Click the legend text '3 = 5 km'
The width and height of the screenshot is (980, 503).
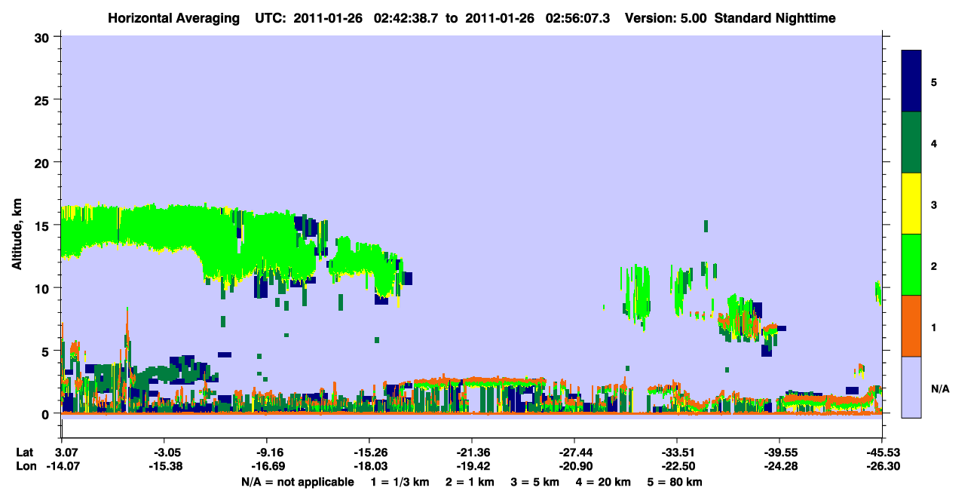click(x=536, y=482)
